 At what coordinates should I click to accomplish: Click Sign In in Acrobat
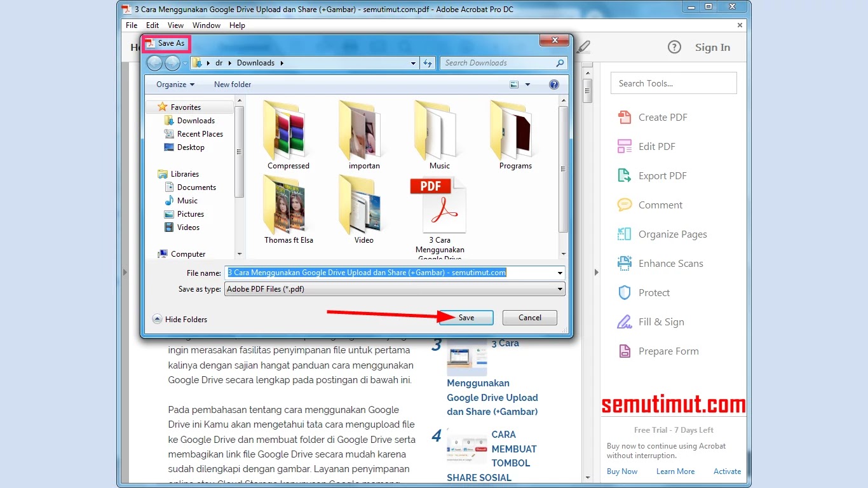pyautogui.click(x=712, y=47)
